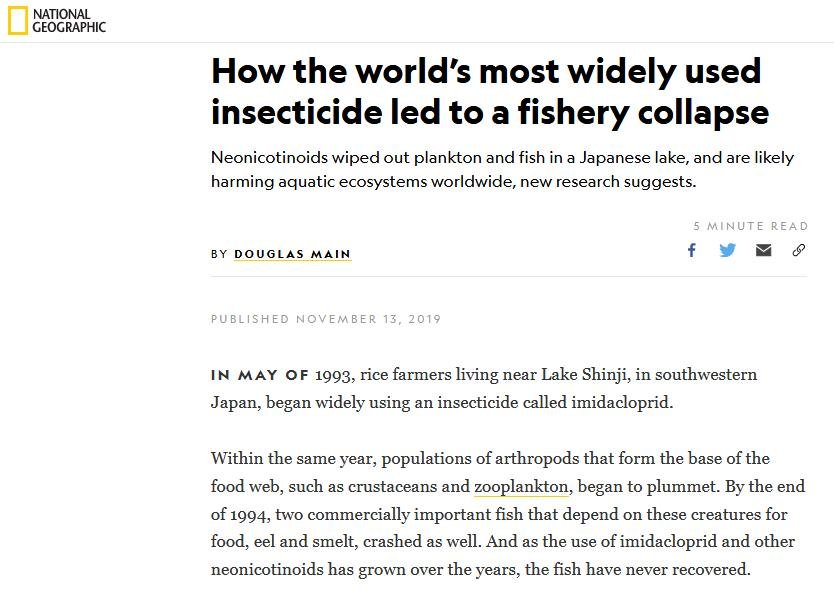The width and height of the screenshot is (834, 597).
Task: Click the published date November 13, 2019
Action: click(325, 319)
